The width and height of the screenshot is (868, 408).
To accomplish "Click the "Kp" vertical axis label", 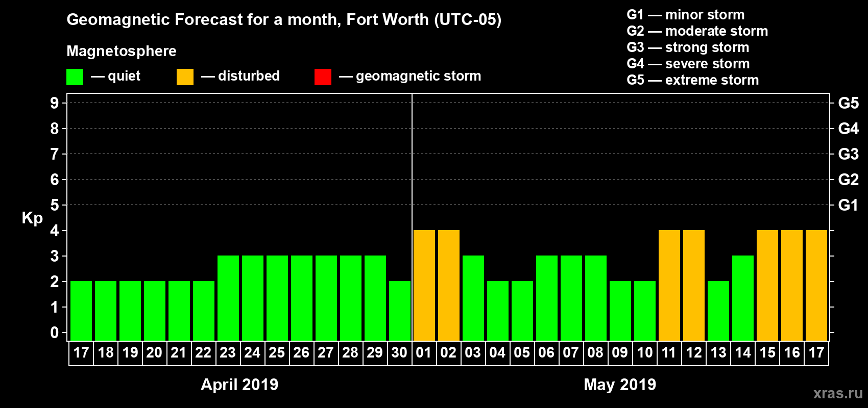I will 32,218.
